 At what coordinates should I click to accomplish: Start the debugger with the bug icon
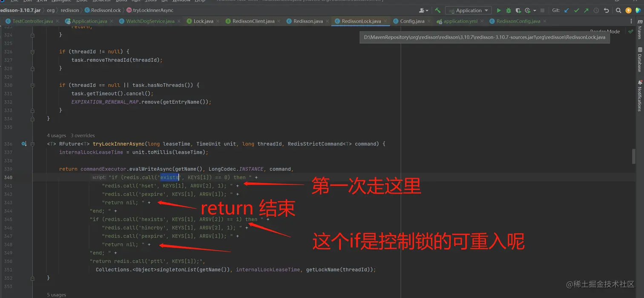tap(509, 10)
